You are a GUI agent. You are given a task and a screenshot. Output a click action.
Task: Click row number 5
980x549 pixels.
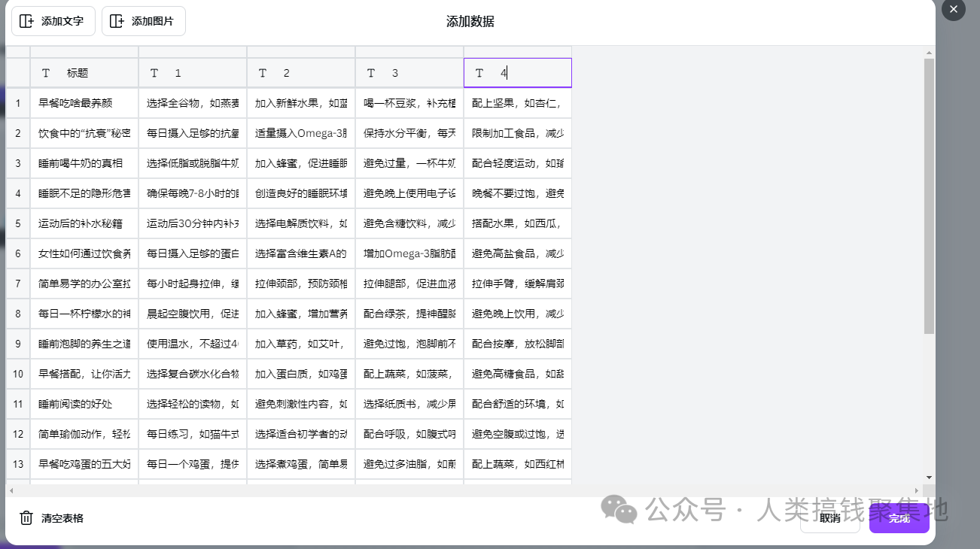tap(17, 223)
